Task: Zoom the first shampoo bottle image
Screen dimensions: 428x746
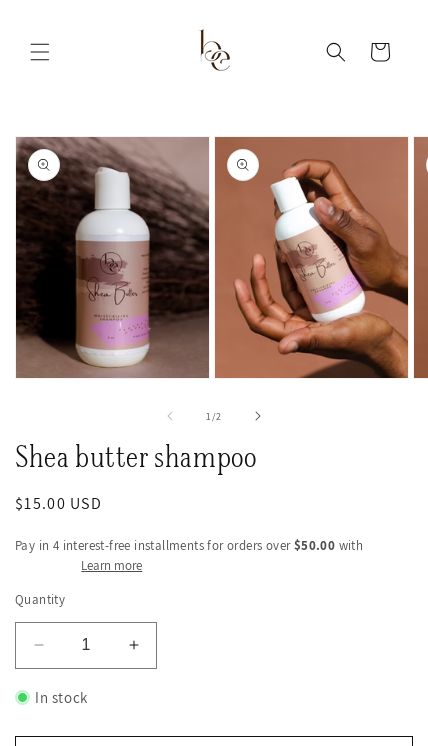Action: click(x=44, y=165)
